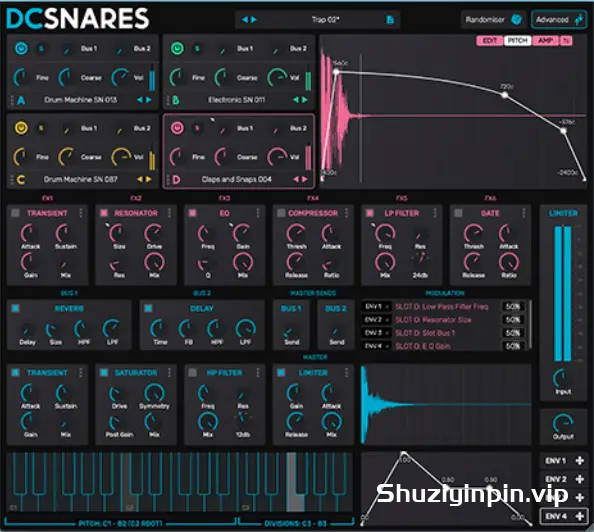This screenshot has height=532, width=594.
Task: Click the Randomiser dice icon
Action: [516, 19]
